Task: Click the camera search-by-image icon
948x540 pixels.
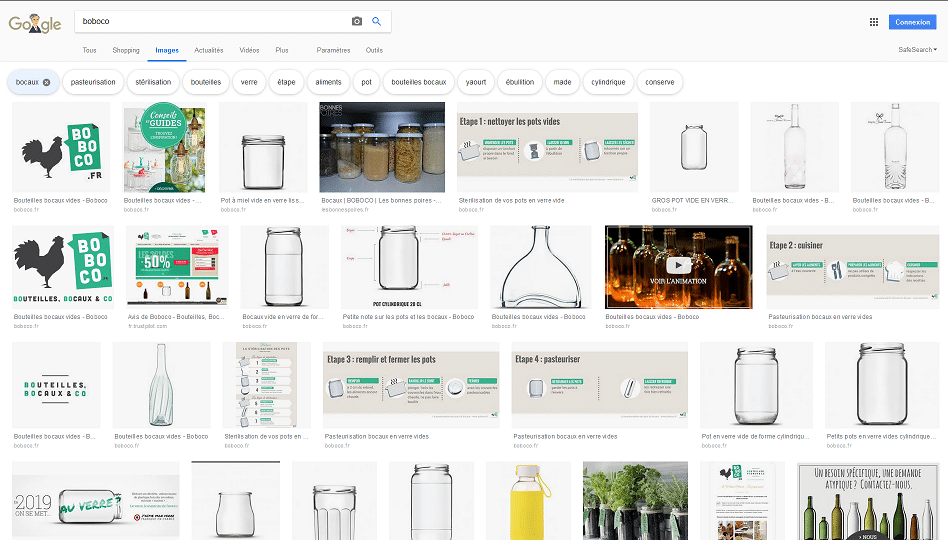Action: pos(357,21)
